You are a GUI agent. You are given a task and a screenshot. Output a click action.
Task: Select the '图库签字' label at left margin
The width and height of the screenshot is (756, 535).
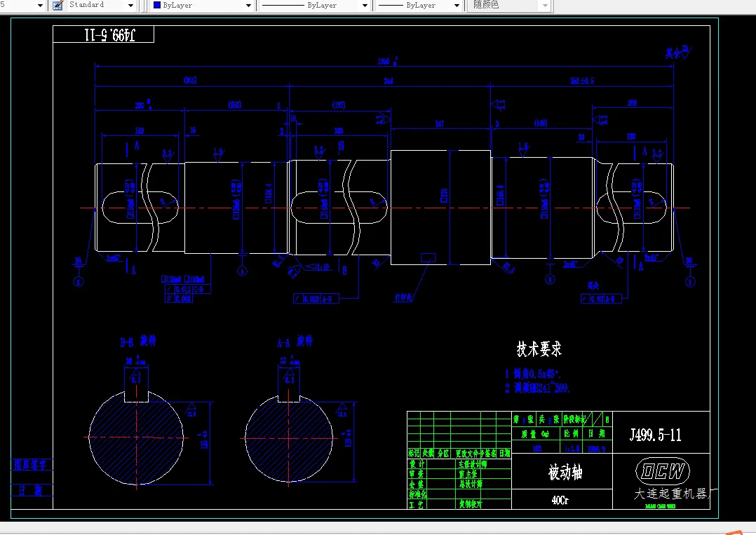(x=30, y=465)
